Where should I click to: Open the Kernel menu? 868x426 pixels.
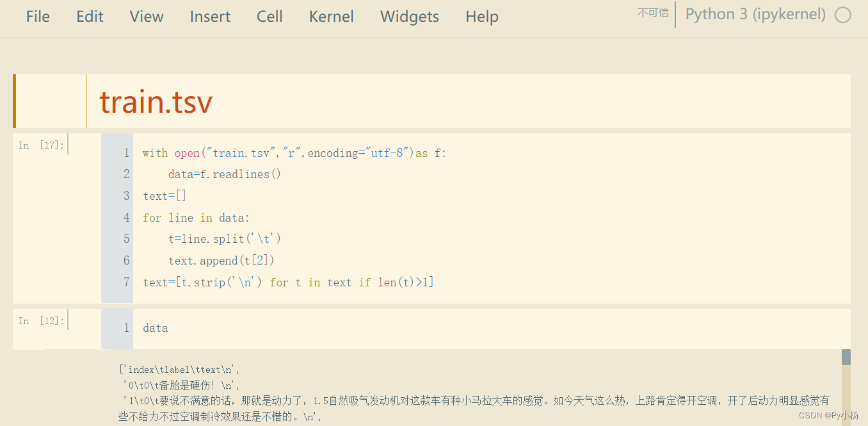point(331,17)
